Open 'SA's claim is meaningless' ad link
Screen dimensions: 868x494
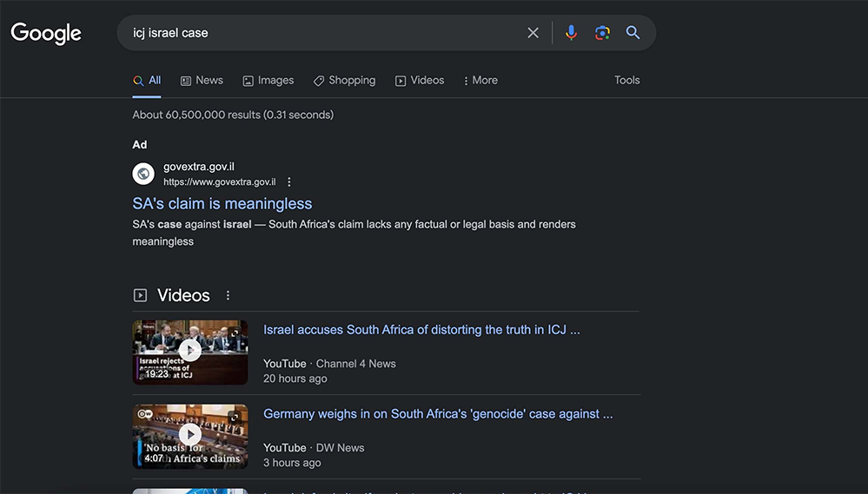(222, 203)
